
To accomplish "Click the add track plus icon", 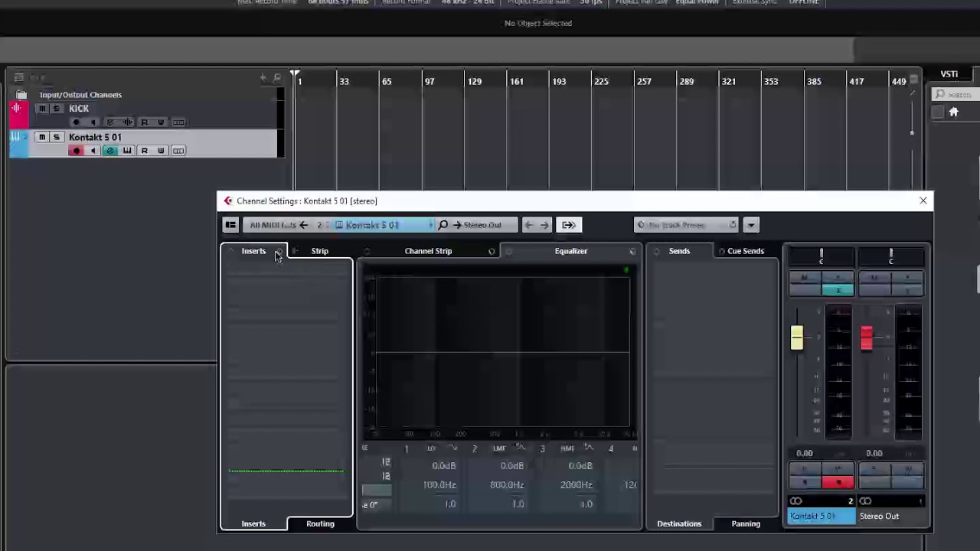I will (x=263, y=77).
